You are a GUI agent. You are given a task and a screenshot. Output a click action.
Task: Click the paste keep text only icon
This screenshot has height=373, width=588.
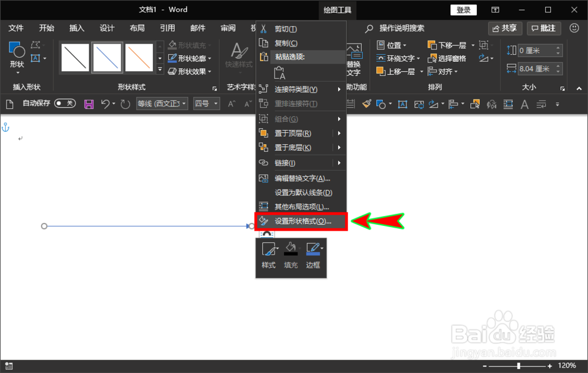click(x=279, y=73)
